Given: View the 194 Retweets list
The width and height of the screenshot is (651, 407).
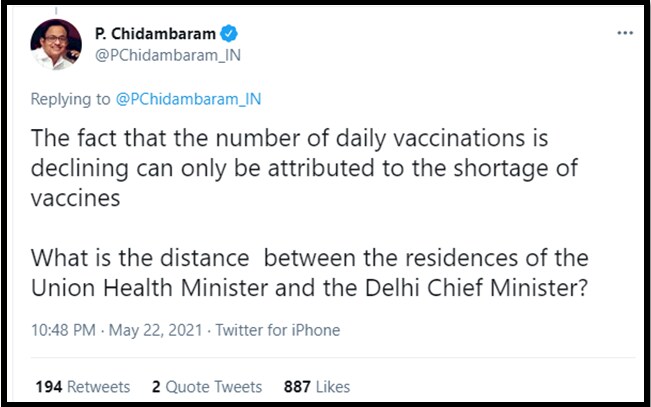Looking at the screenshot, I should coord(83,386).
